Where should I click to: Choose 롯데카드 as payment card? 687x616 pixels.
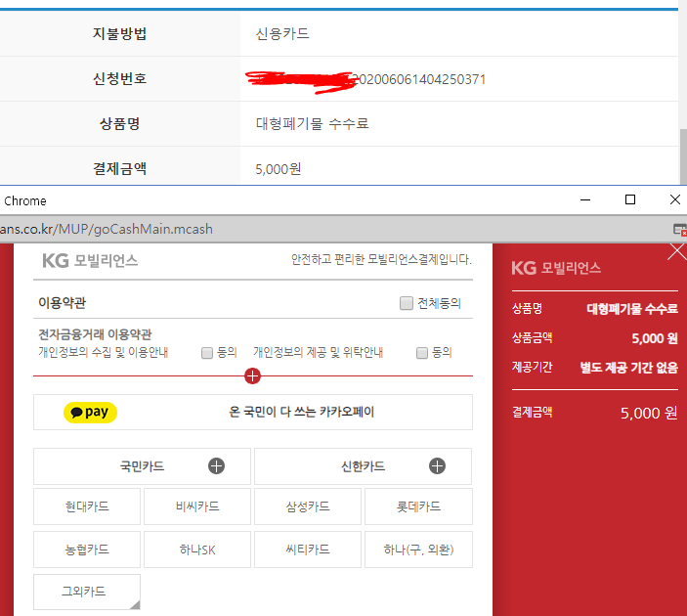pos(418,506)
